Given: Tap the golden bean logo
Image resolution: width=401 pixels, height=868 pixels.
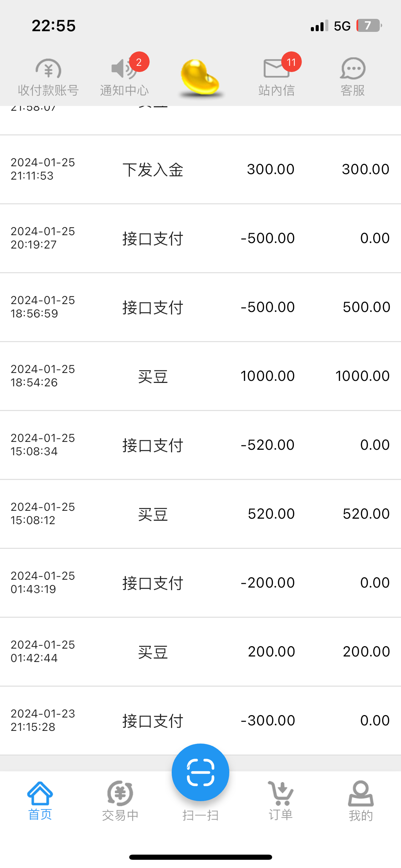Looking at the screenshot, I should click(200, 77).
